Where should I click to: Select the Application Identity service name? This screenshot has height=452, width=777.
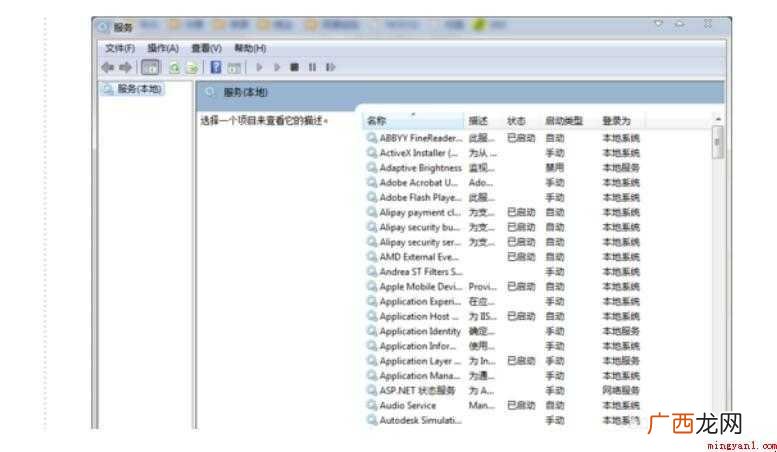[420, 331]
